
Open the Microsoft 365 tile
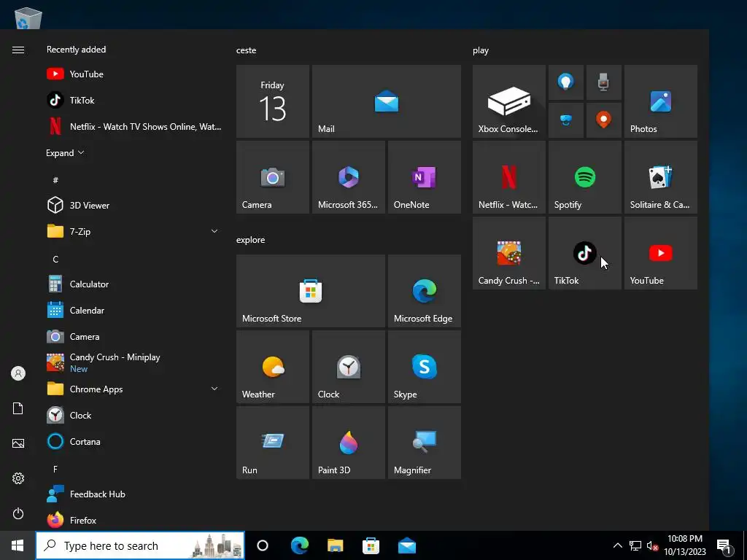(x=348, y=177)
